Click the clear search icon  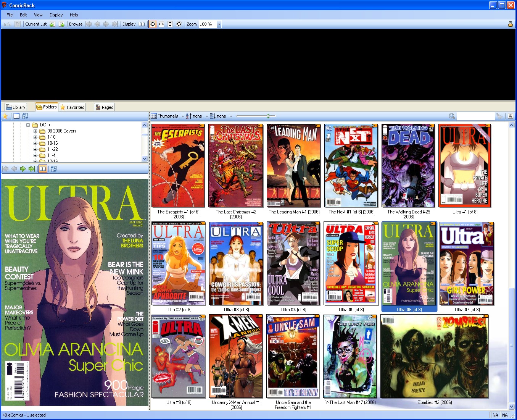499,116
